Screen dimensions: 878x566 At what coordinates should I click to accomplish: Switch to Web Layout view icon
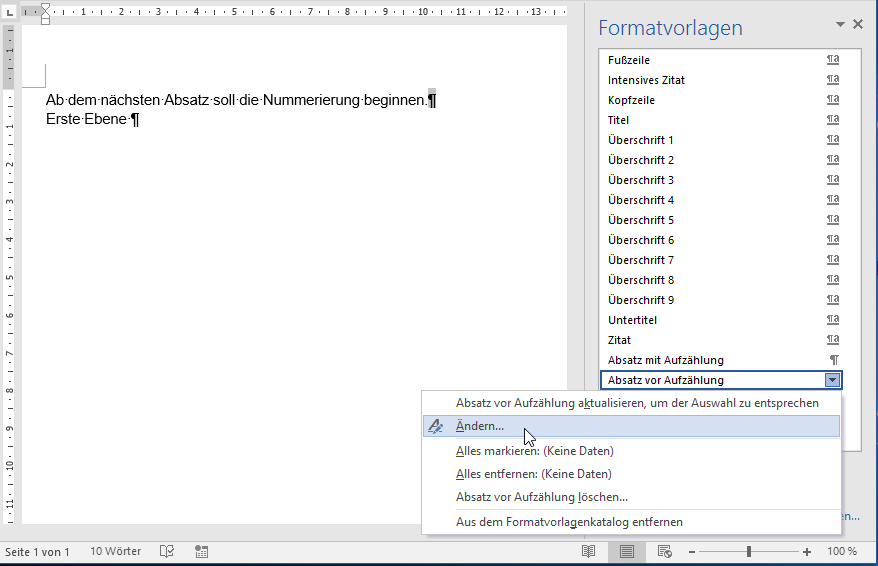coord(664,551)
